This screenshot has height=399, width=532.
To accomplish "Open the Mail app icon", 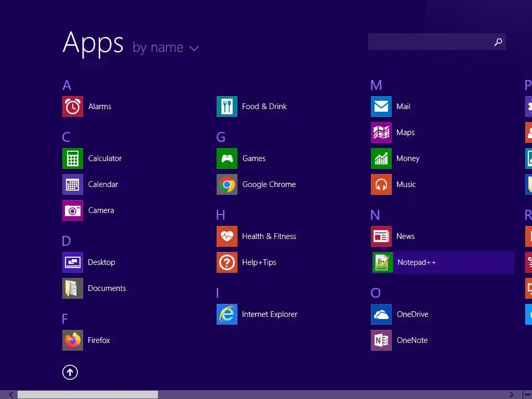I will [x=381, y=107].
